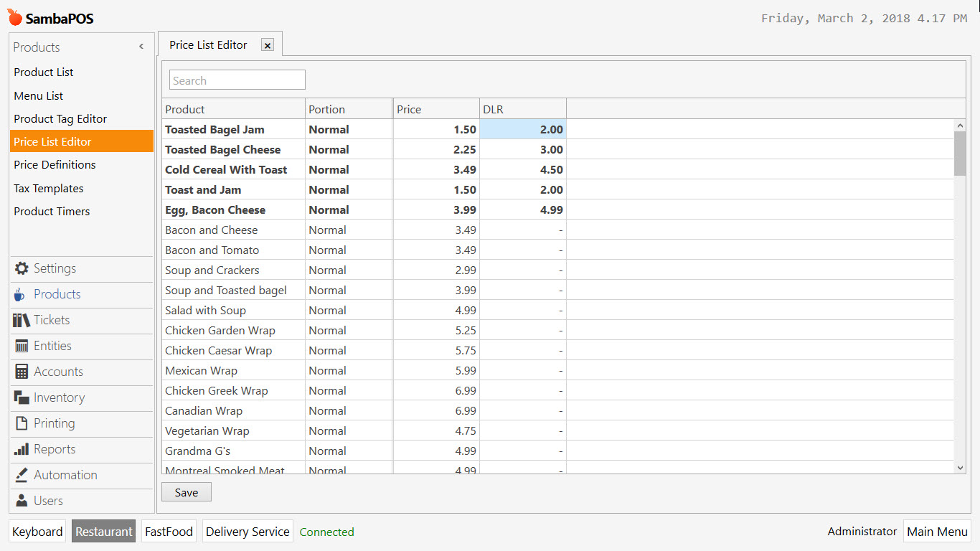Open the Inventory section icon
The width and height of the screenshot is (980, 551).
[22, 397]
